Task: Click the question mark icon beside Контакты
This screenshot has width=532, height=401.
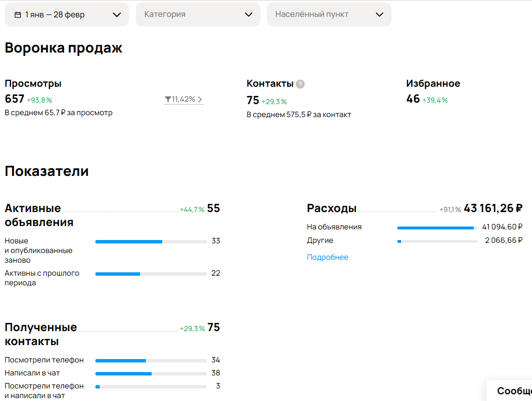Action: pos(300,84)
